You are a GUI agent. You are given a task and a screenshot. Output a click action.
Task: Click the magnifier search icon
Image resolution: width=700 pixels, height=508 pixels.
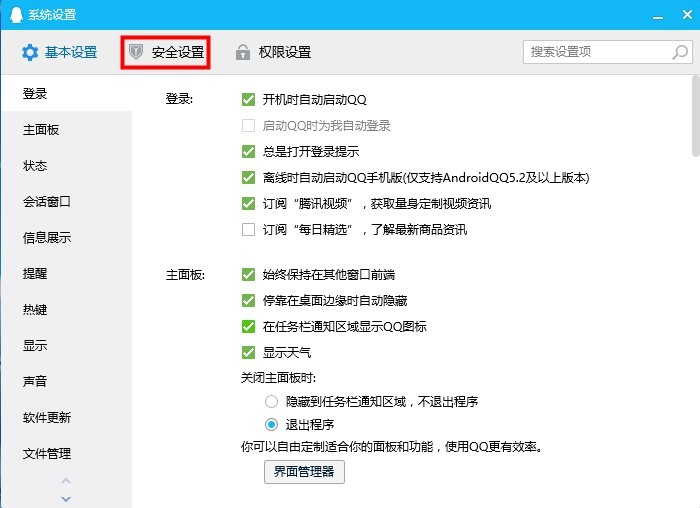(x=680, y=52)
